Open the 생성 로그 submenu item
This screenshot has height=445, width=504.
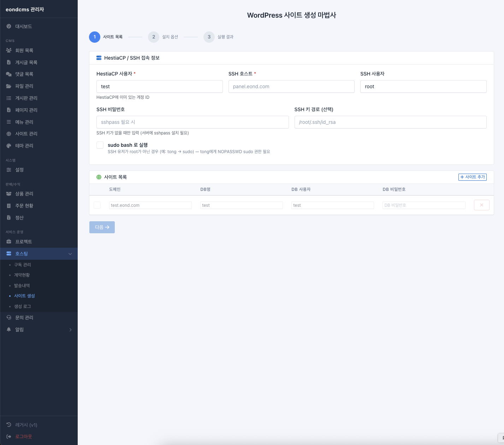pos(23,306)
